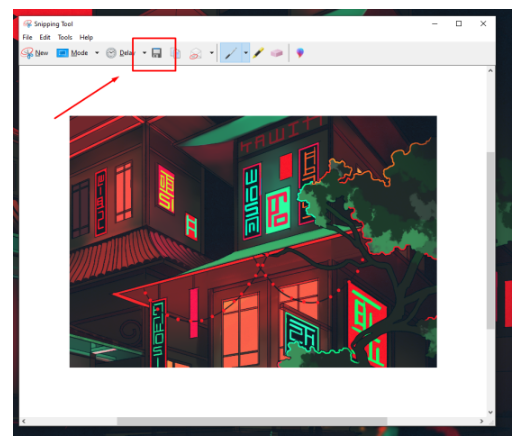This screenshot has width=518, height=438.
Task: Select the yellow Highlighter tool
Action: pos(258,53)
